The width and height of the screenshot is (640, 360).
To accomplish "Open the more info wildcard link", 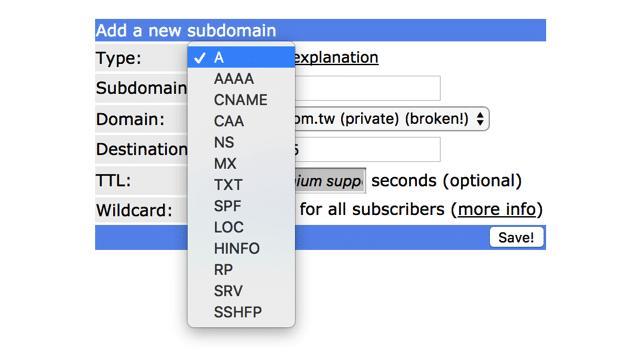I will [x=497, y=209].
